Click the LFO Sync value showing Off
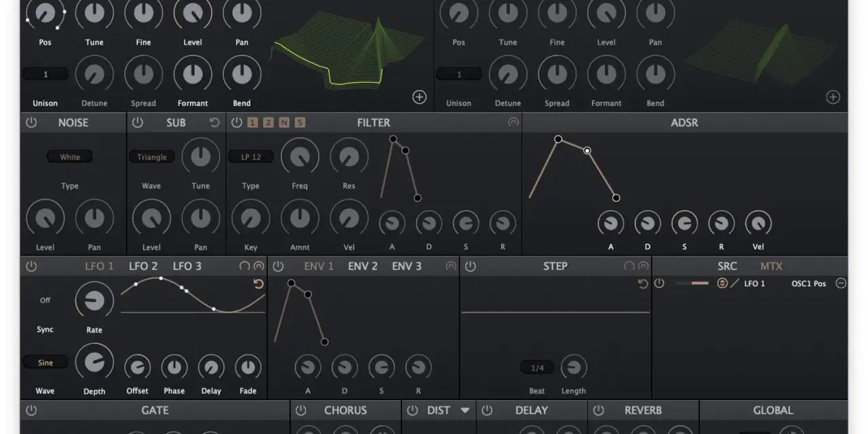 coord(45,300)
